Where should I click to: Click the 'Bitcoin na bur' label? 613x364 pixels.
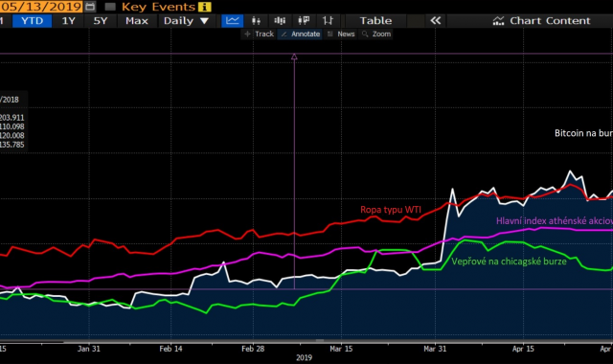(x=583, y=133)
